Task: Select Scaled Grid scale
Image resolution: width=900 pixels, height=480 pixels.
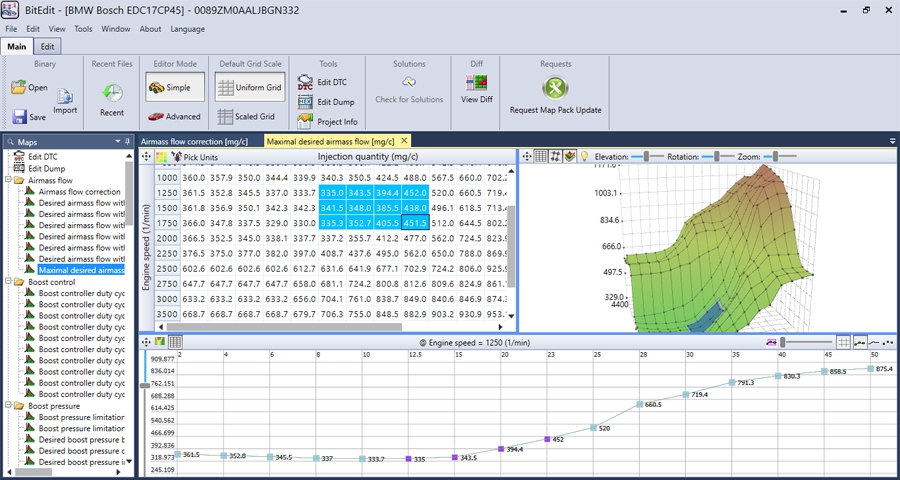Action: click(x=247, y=117)
